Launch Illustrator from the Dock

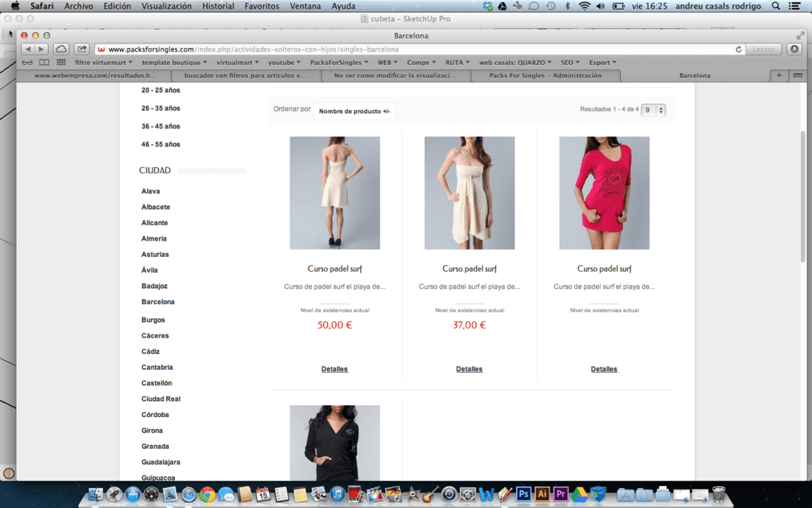(x=542, y=494)
